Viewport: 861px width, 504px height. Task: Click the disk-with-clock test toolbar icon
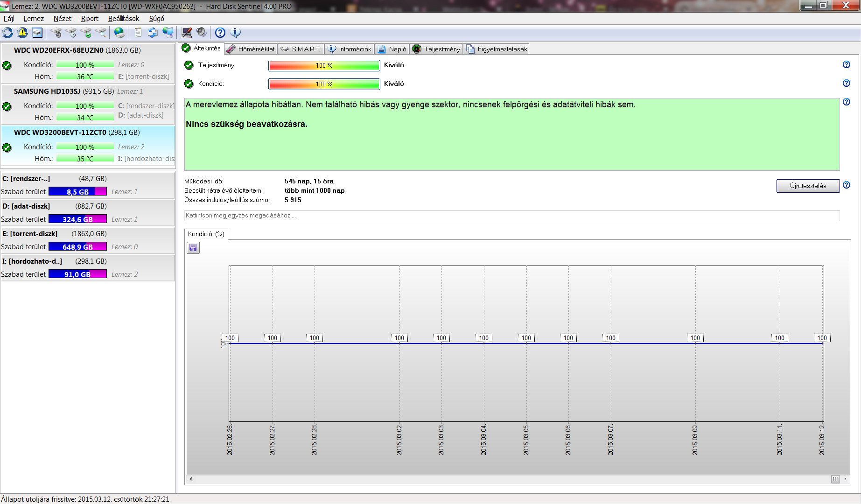[x=71, y=33]
